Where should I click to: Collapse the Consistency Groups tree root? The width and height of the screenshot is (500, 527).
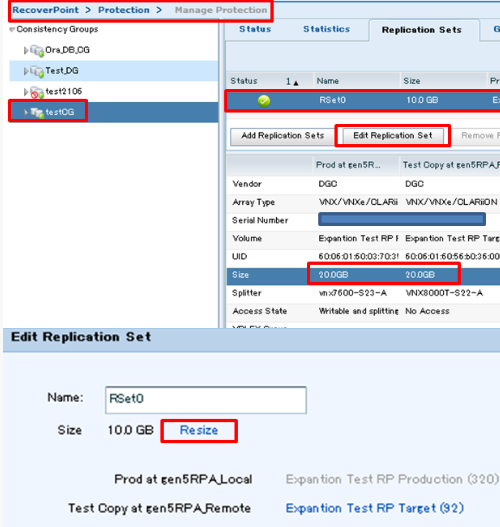[x=12, y=30]
